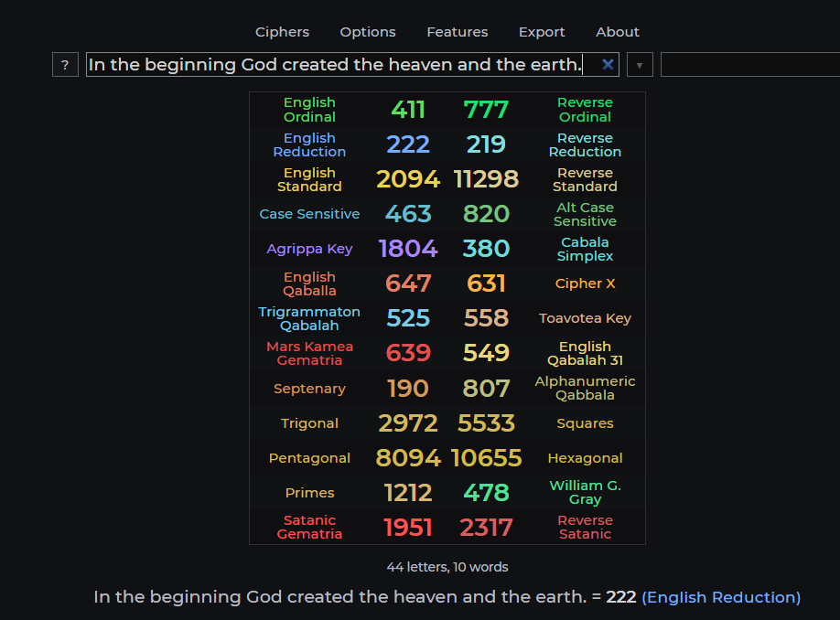
Task: Open the Options menu
Action: point(368,32)
